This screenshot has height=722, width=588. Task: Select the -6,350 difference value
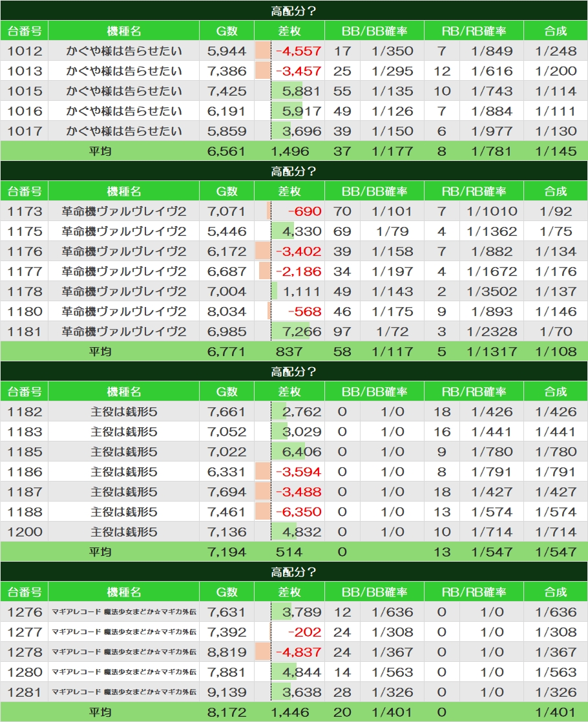[299, 511]
